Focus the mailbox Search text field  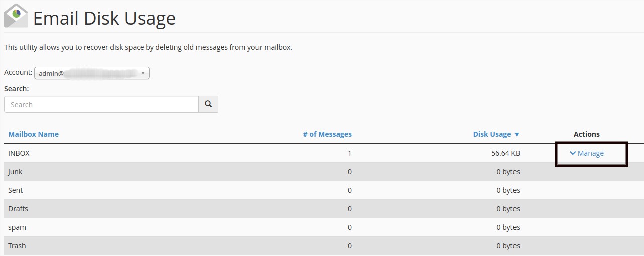[x=101, y=104]
